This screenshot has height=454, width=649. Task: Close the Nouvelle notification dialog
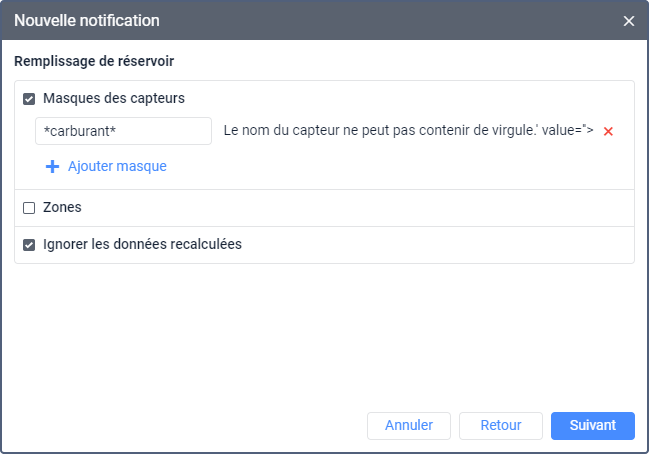click(629, 21)
